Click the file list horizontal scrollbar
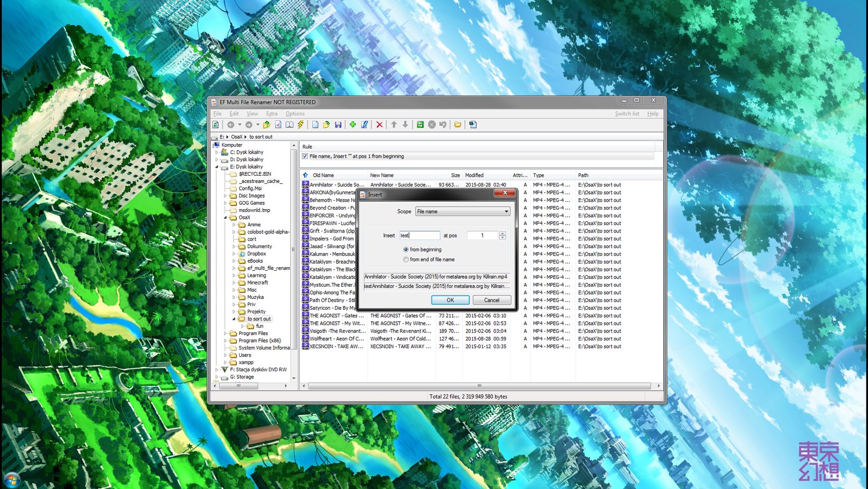Screen dimensions: 868x489 pyautogui.click(x=479, y=386)
